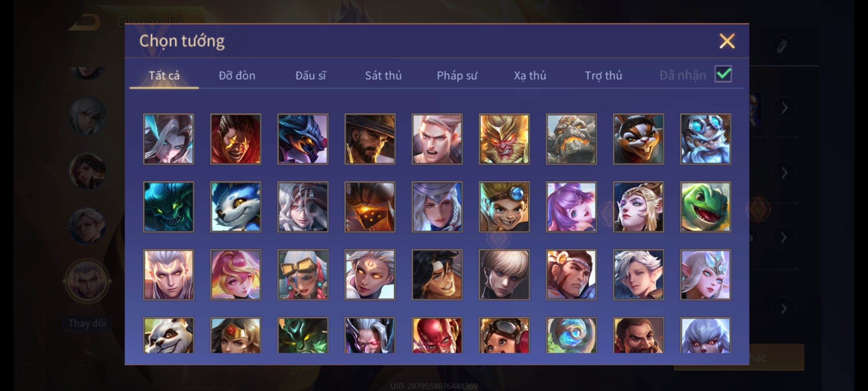Show the Pháp sư heroes tab
868x391 pixels.
(x=457, y=75)
